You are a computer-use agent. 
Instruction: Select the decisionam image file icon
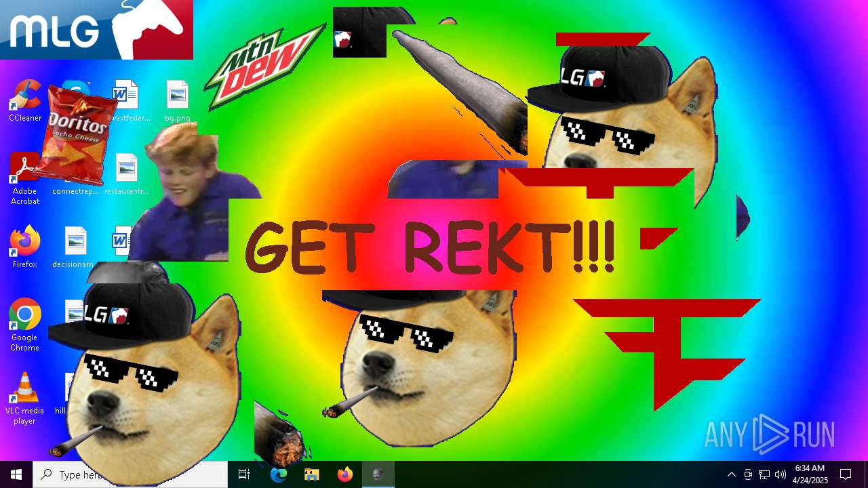pyautogui.click(x=76, y=241)
